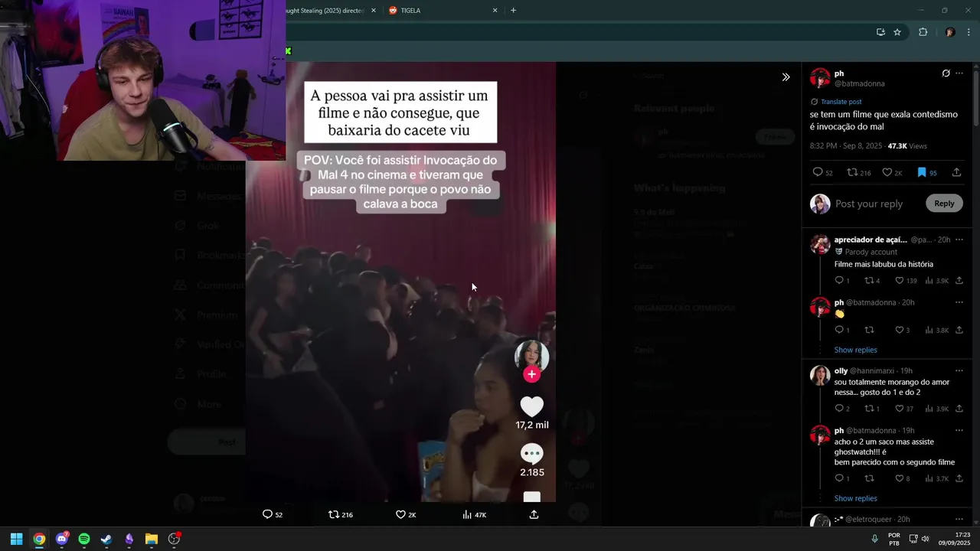Click install app icon in address bar
The height and width of the screenshot is (551, 980).
880,32
